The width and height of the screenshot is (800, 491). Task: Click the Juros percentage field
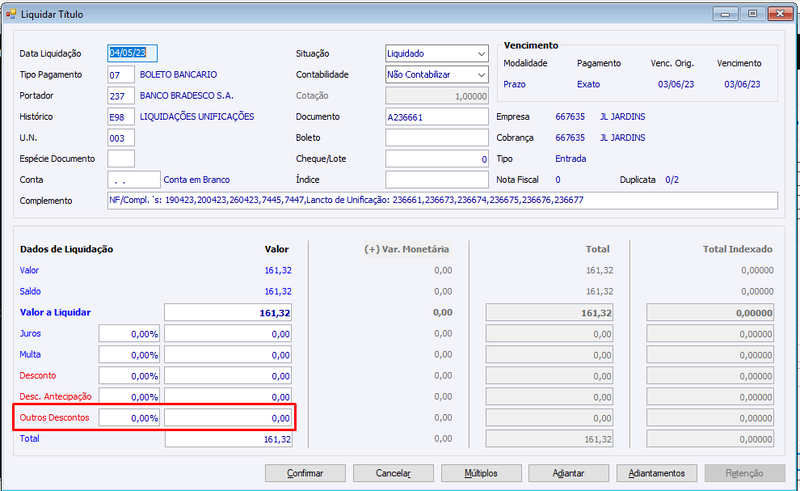point(129,334)
